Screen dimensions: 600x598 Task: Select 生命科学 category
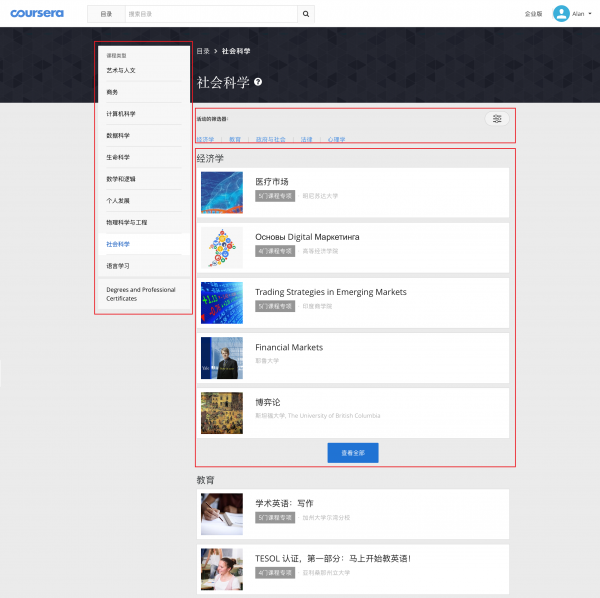pyautogui.click(x=118, y=157)
